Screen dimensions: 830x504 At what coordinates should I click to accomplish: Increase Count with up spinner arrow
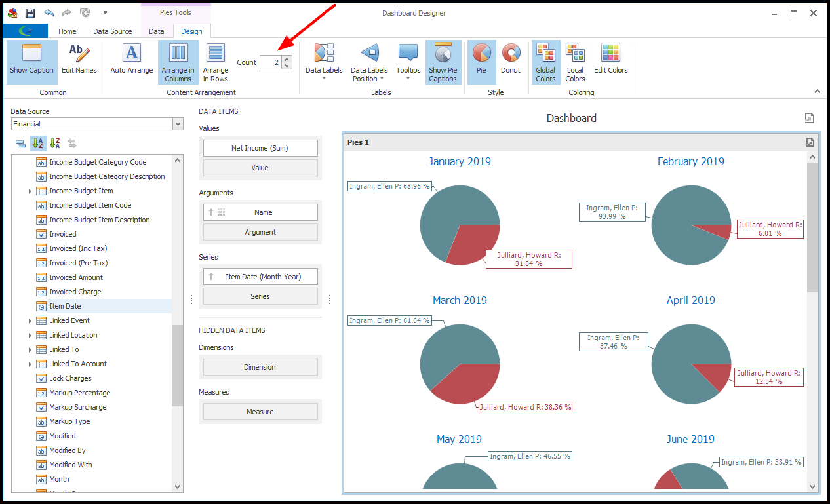287,59
